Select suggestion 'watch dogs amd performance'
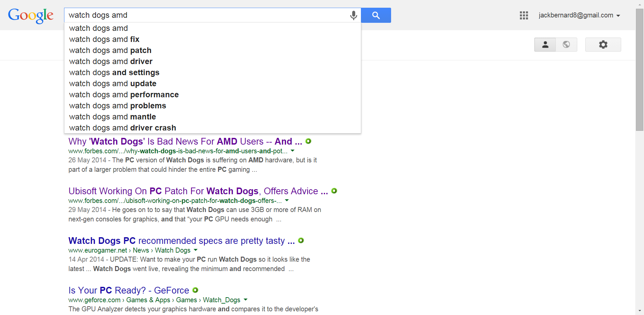 pos(213,95)
